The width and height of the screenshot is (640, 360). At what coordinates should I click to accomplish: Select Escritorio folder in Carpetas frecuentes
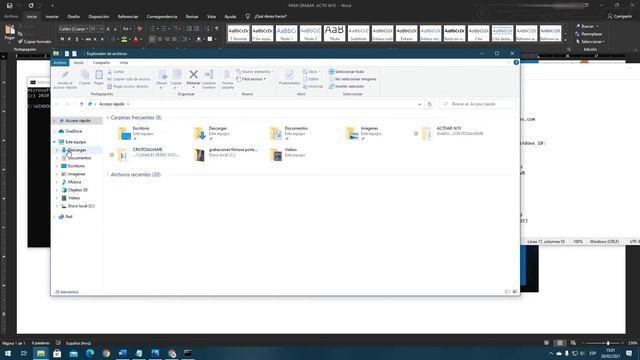141,133
